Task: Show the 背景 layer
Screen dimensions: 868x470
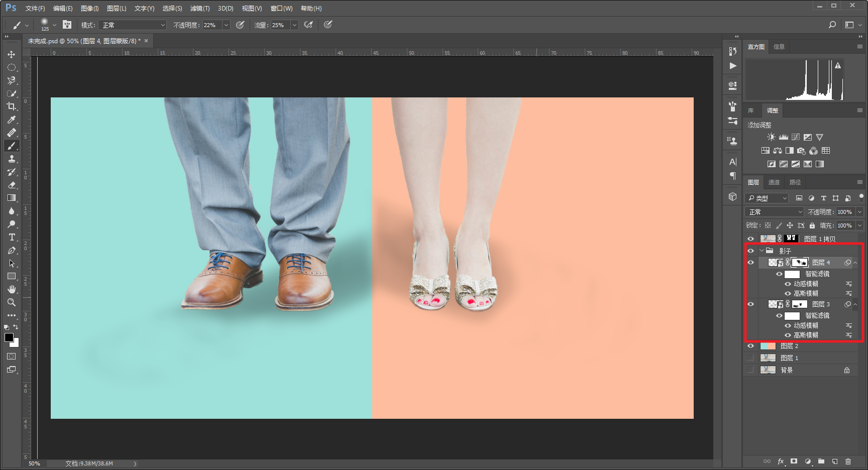Action: coord(750,370)
